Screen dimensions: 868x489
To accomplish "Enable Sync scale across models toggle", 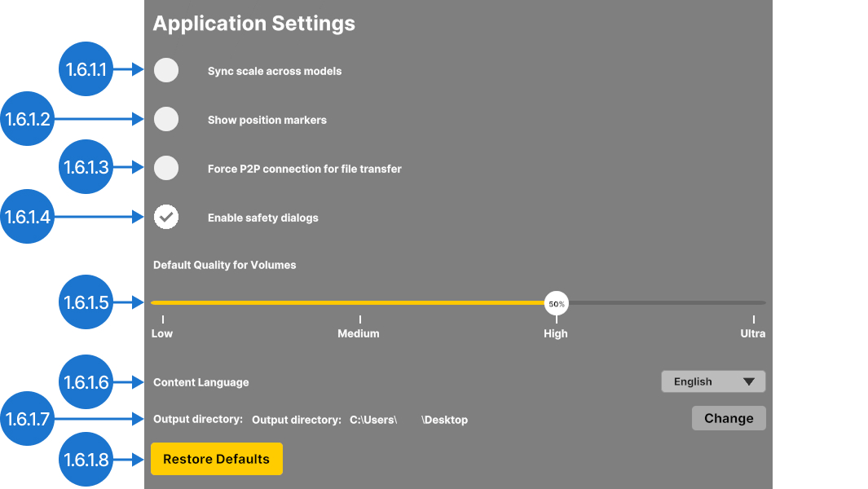I will click(166, 70).
